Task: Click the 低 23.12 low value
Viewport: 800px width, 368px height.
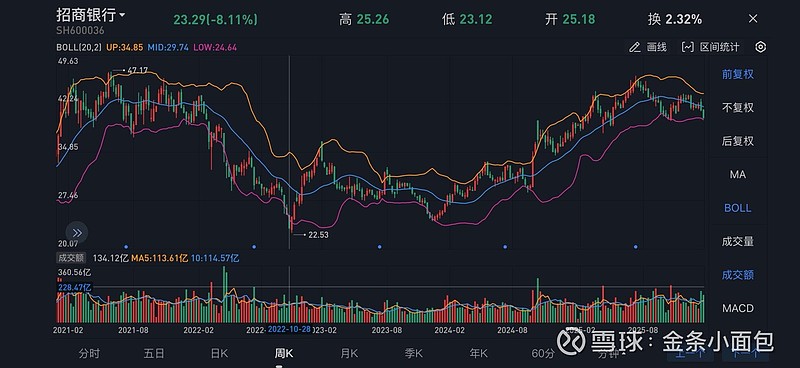Action: [x=467, y=20]
